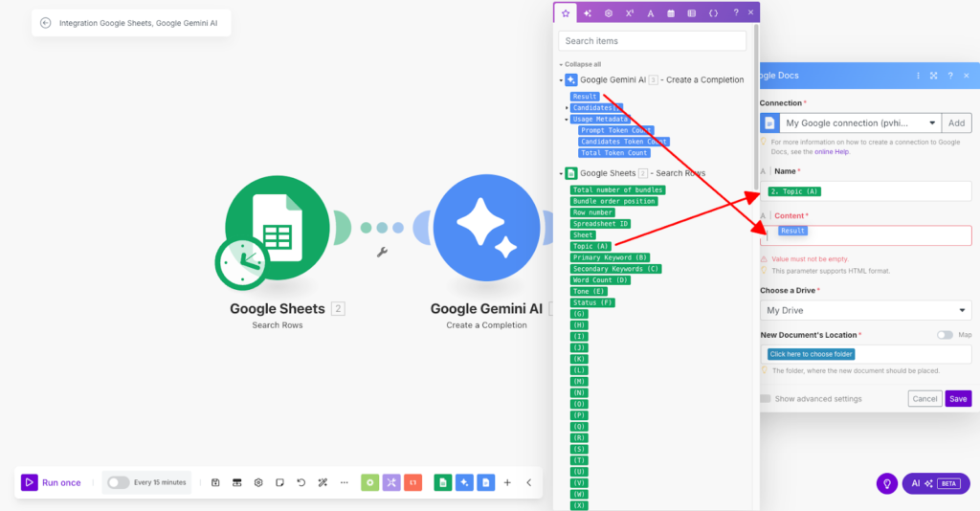The width and height of the screenshot is (980, 511).
Task: Pick the Total Token Count pill
Action: tap(613, 153)
